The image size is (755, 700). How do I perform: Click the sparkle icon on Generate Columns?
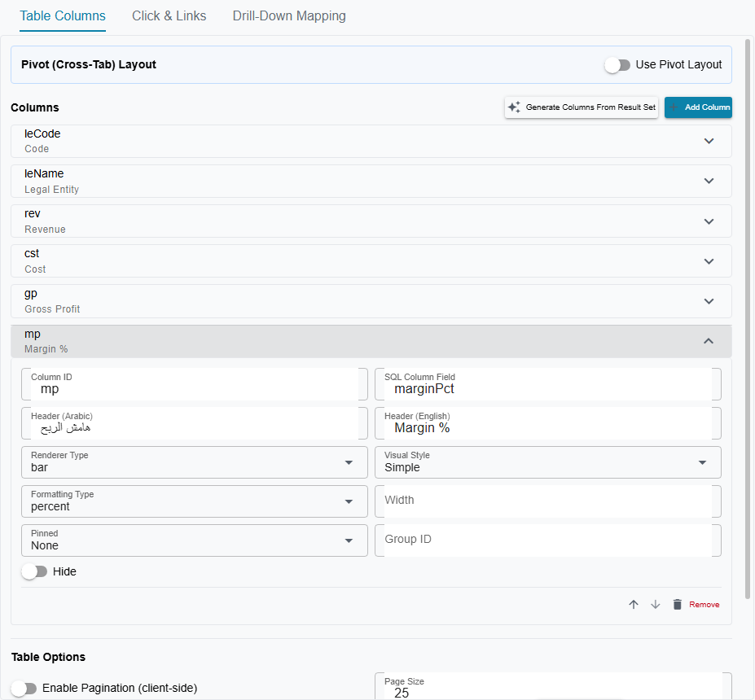click(514, 107)
